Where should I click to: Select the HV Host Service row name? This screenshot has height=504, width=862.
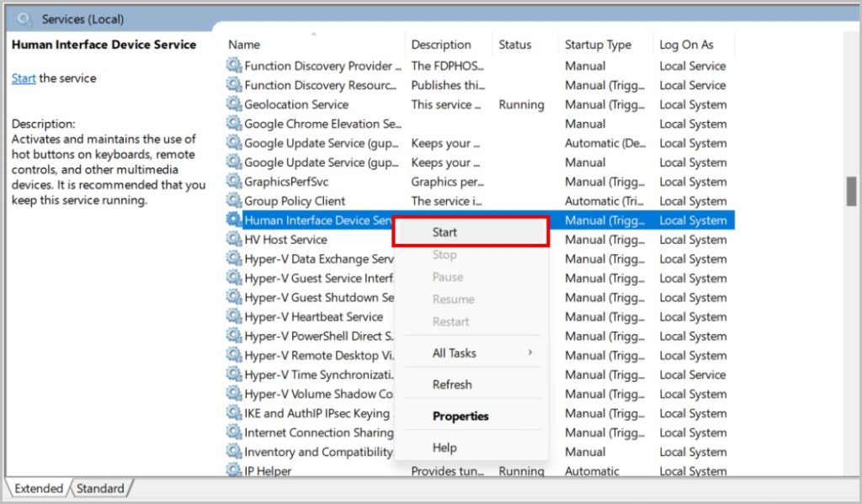285,240
